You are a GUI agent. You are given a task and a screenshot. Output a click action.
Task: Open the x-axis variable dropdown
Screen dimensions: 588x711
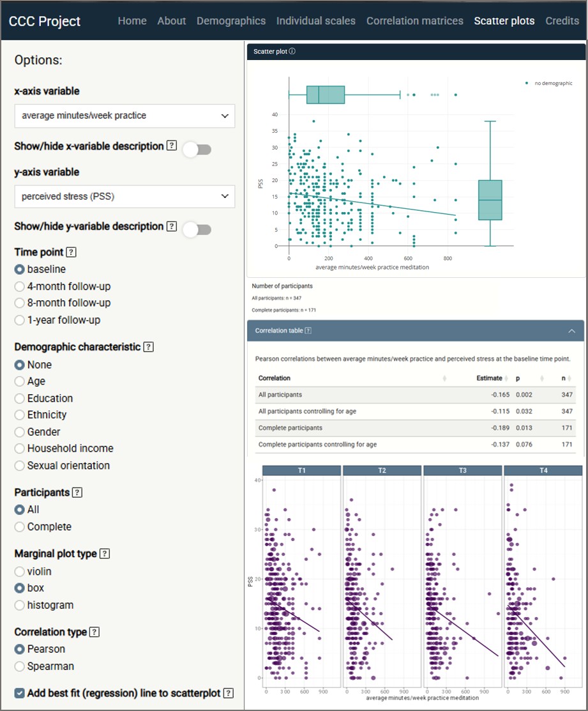pyautogui.click(x=124, y=116)
